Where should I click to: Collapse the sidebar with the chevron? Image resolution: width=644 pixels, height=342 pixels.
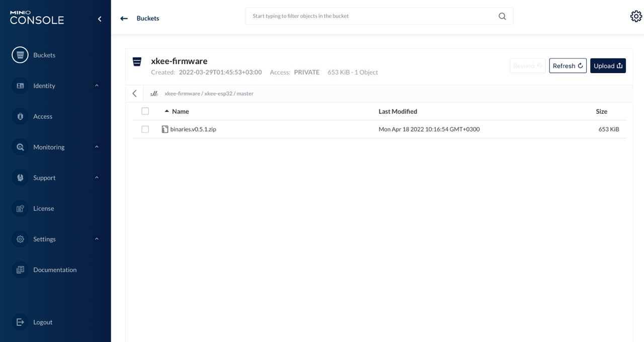(100, 19)
